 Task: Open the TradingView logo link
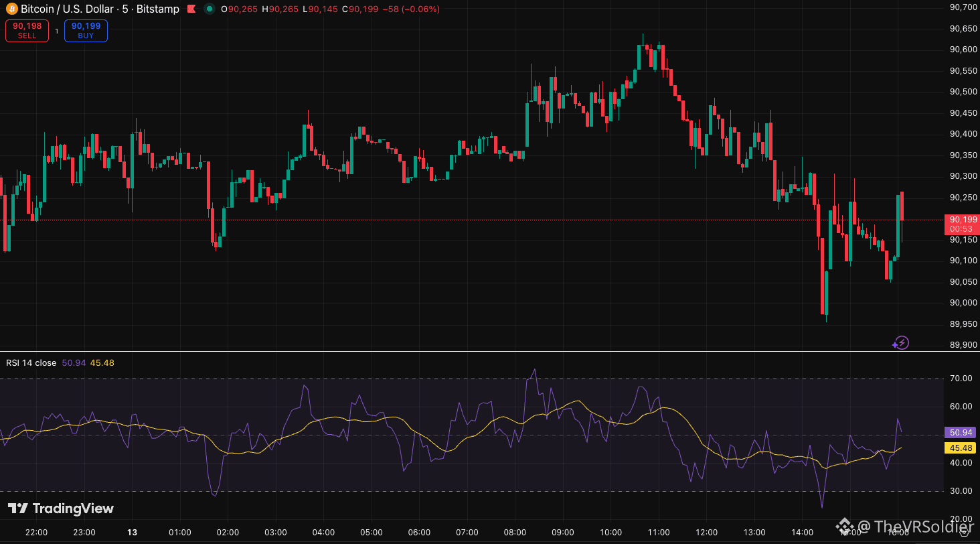pos(61,509)
